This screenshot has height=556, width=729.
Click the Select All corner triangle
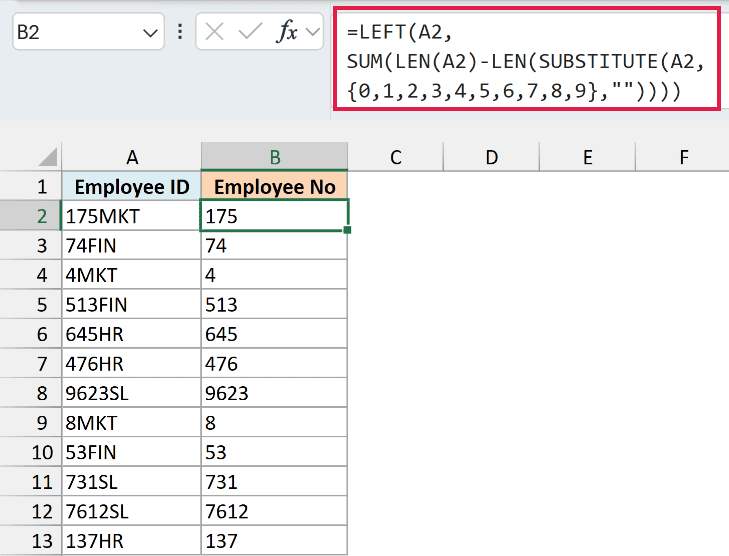[48, 157]
